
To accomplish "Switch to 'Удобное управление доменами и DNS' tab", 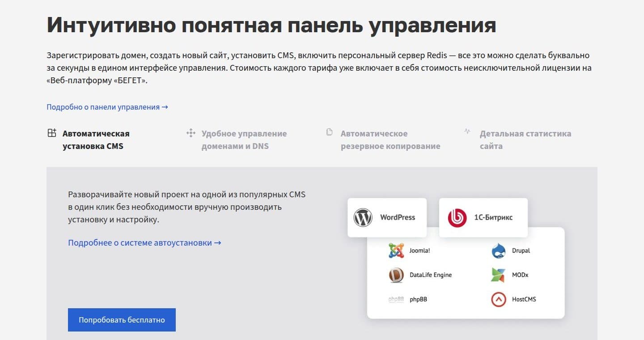I will tap(237, 140).
